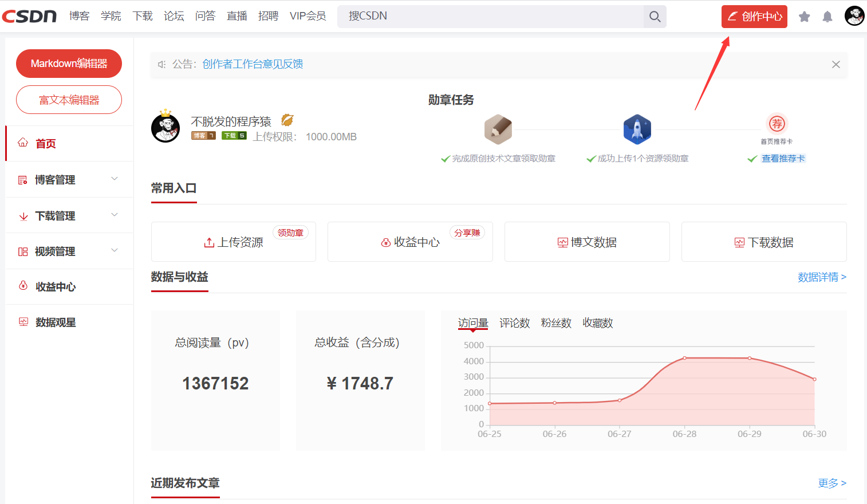This screenshot has height=504, width=867.
Task: Open the 下载数据 entry card
Action: pyautogui.click(x=764, y=242)
